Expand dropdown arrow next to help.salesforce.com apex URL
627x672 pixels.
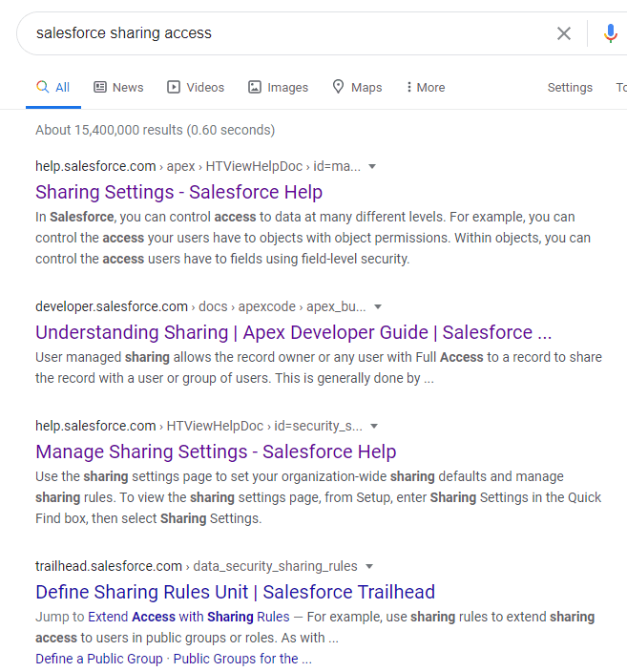(372, 166)
